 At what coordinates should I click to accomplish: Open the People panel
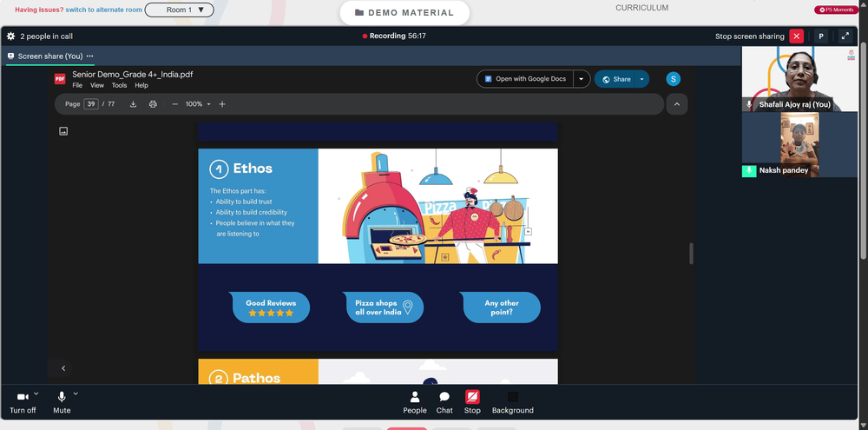point(415,402)
